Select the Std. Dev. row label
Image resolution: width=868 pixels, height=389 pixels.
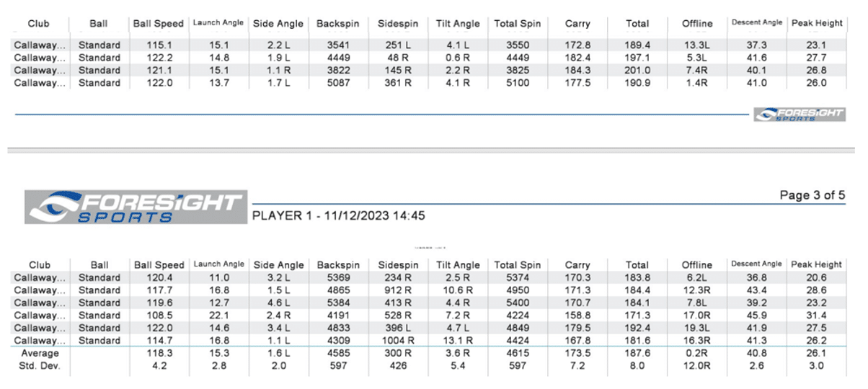click(39, 366)
